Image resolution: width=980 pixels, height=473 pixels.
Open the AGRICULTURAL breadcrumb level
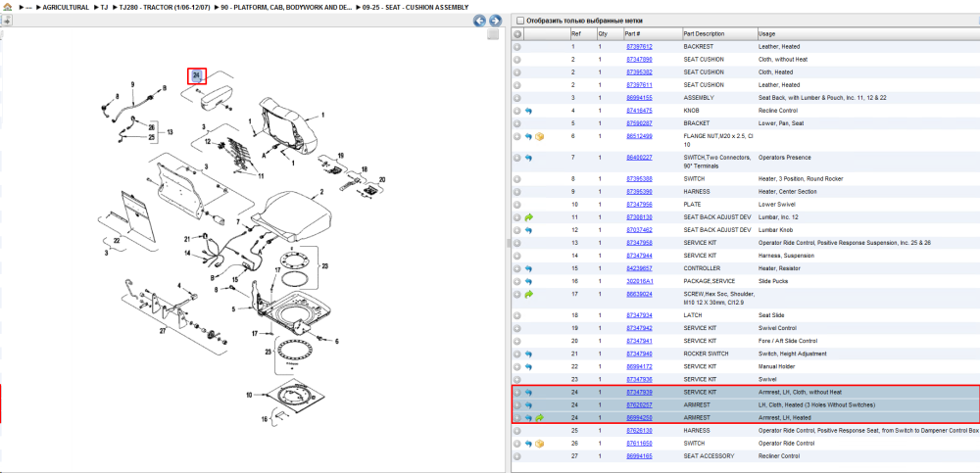click(65, 8)
